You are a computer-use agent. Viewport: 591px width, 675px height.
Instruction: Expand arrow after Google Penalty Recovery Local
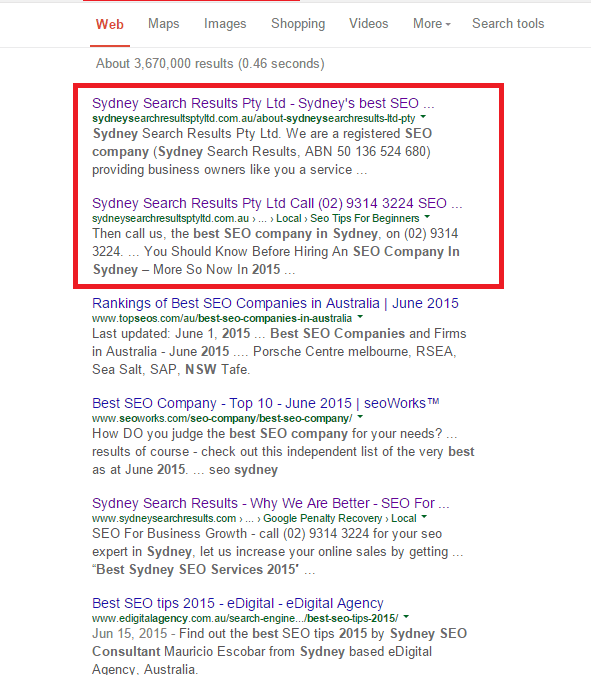tap(424, 517)
